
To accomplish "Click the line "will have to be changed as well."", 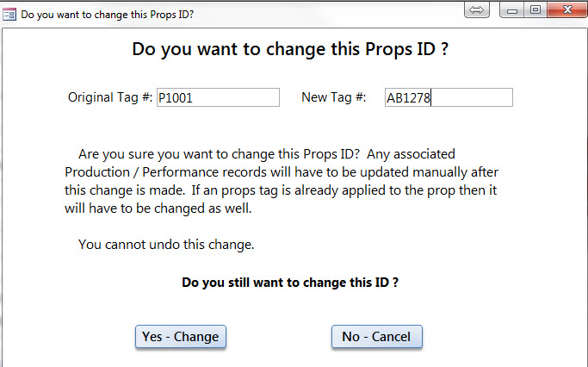I will tap(158, 208).
